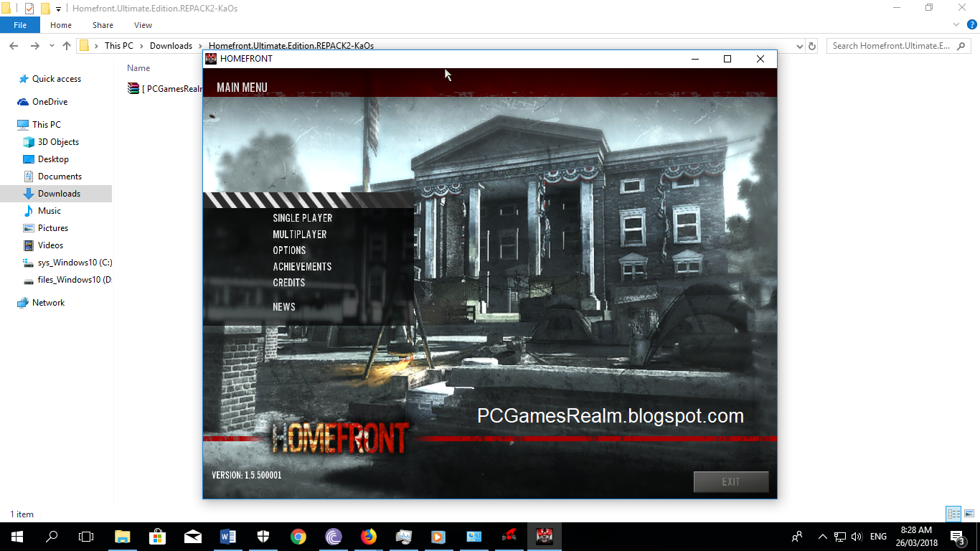
Task: Click Downloads in the address bar path
Action: (x=171, y=46)
